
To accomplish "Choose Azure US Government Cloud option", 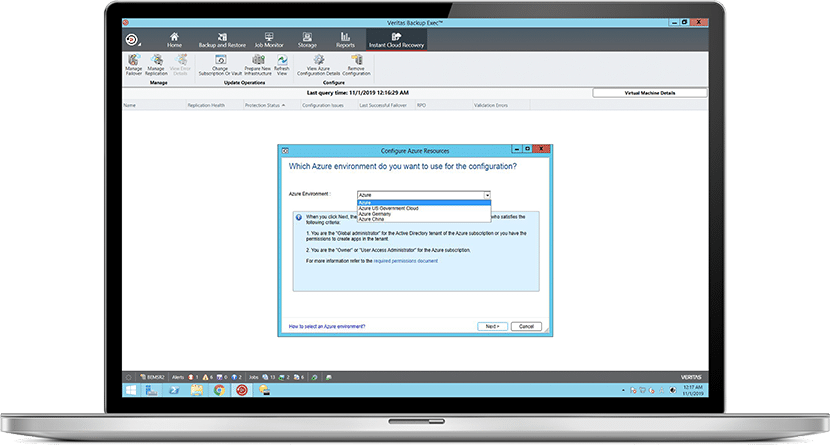I will coord(424,208).
